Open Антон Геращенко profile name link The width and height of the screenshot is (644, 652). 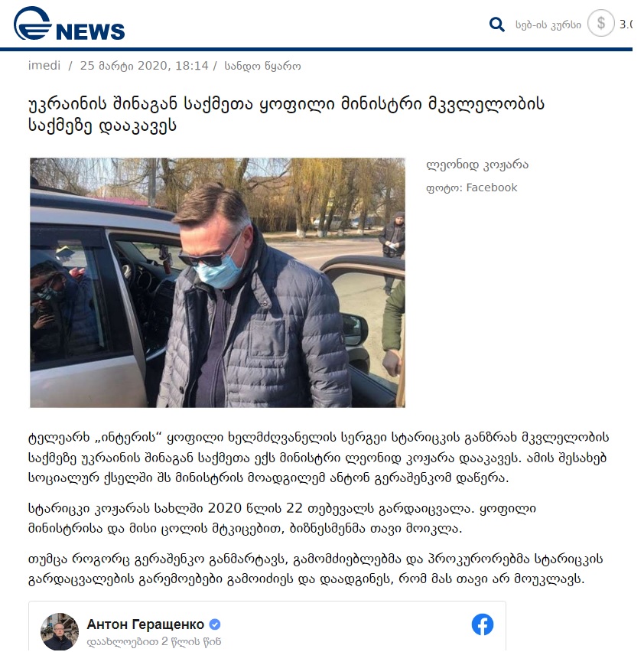tap(145, 624)
